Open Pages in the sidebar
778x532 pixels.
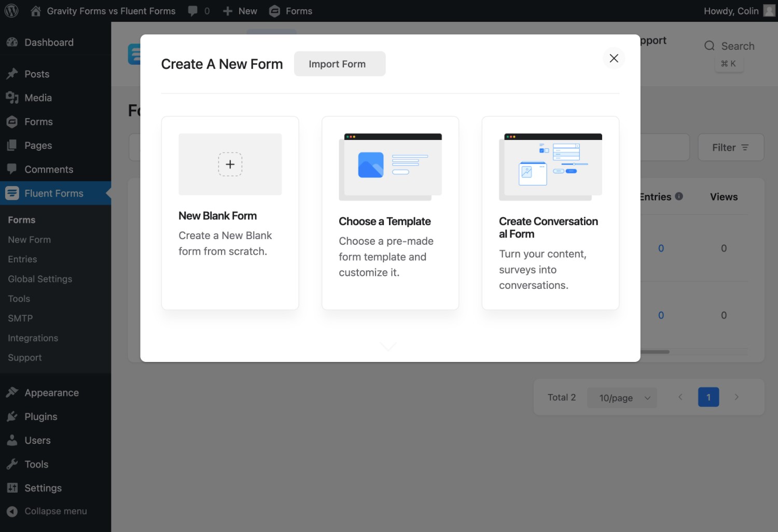click(x=38, y=146)
